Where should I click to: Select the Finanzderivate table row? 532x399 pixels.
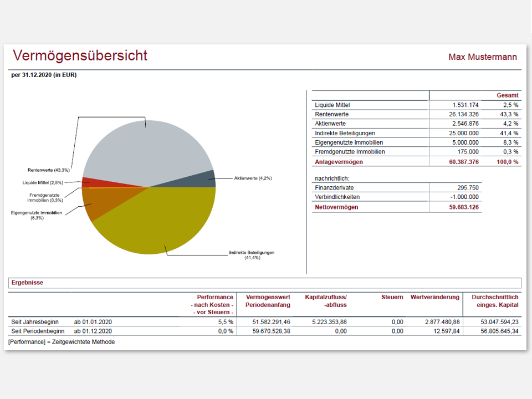point(366,187)
